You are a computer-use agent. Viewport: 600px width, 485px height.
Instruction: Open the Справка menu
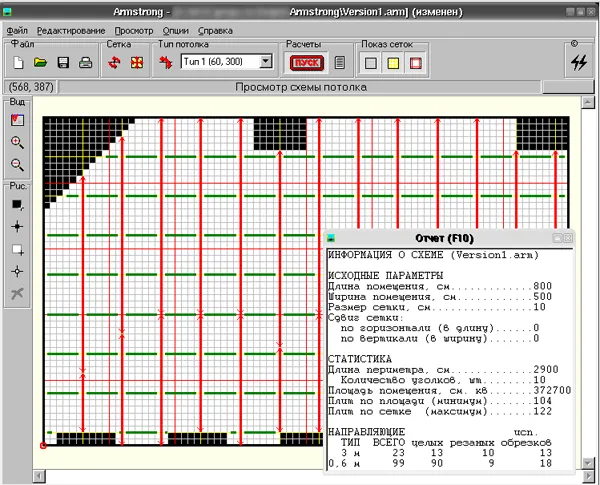(215, 31)
